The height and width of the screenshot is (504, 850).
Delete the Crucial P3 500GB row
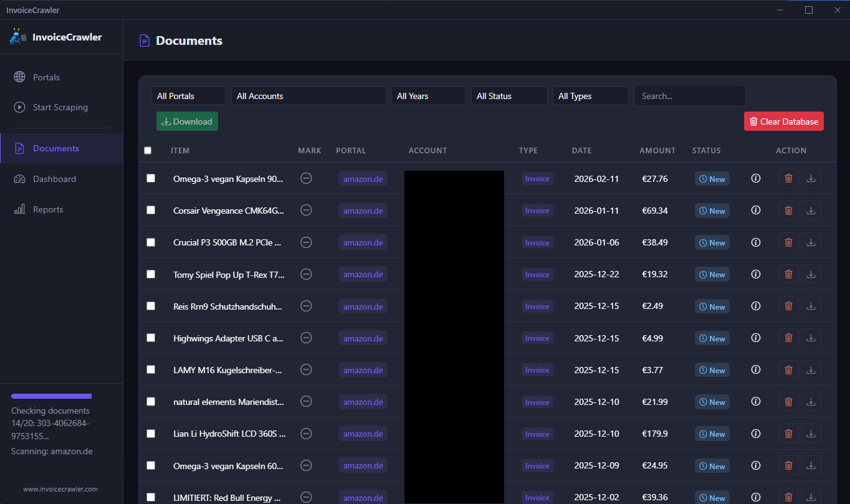click(x=788, y=242)
